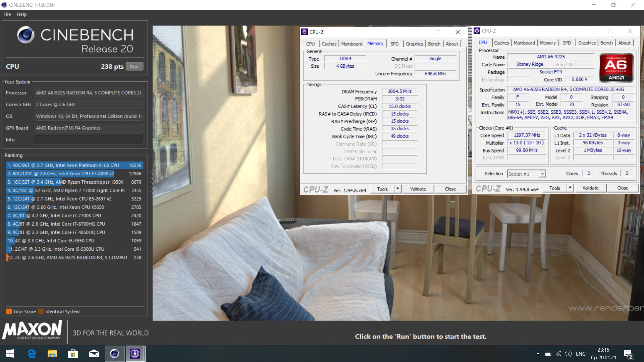Open Memory tab in right CPU-Z window
Screen dimensions: 644x362
pos(548,43)
